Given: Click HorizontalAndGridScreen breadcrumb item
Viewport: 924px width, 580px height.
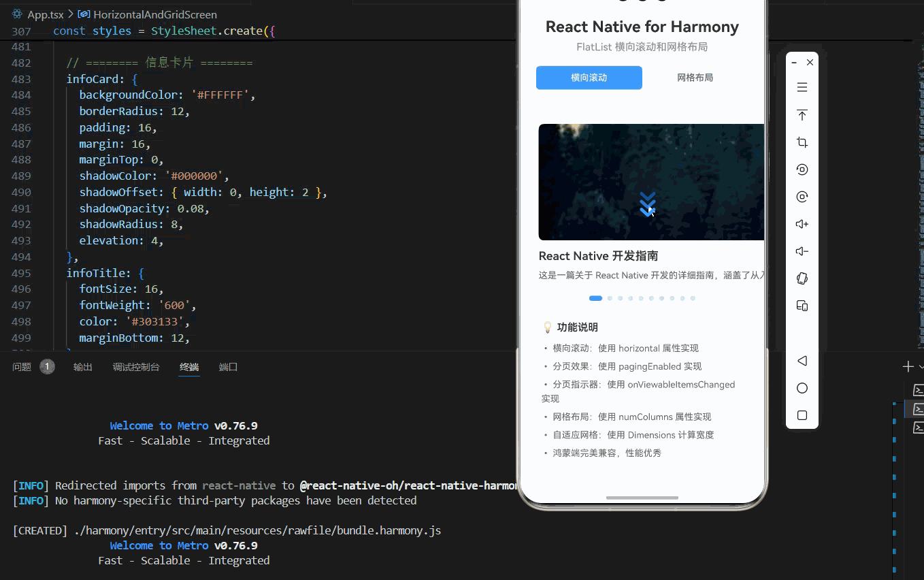Looking at the screenshot, I should (x=155, y=14).
